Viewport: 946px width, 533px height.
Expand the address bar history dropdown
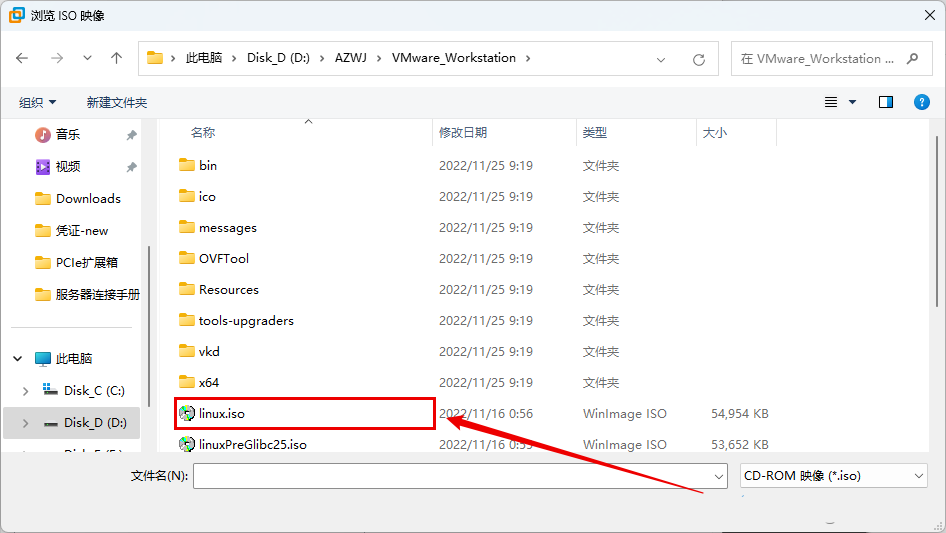[661, 59]
